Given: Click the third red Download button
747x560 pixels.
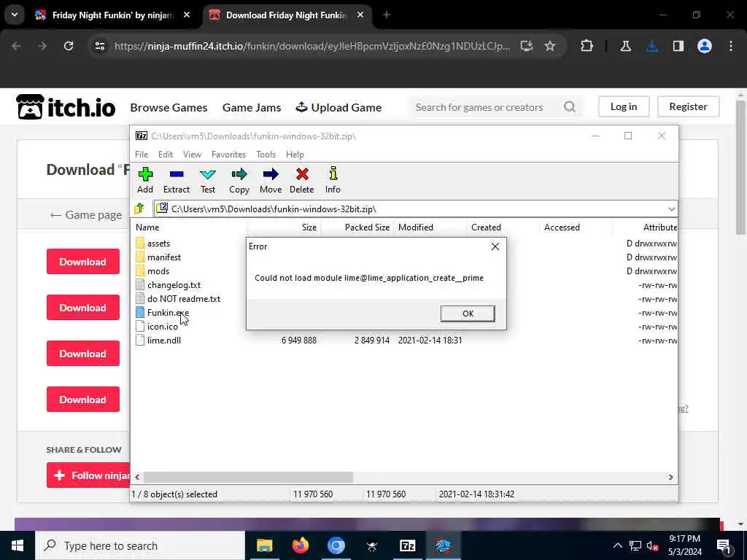Looking at the screenshot, I should click(x=83, y=354).
